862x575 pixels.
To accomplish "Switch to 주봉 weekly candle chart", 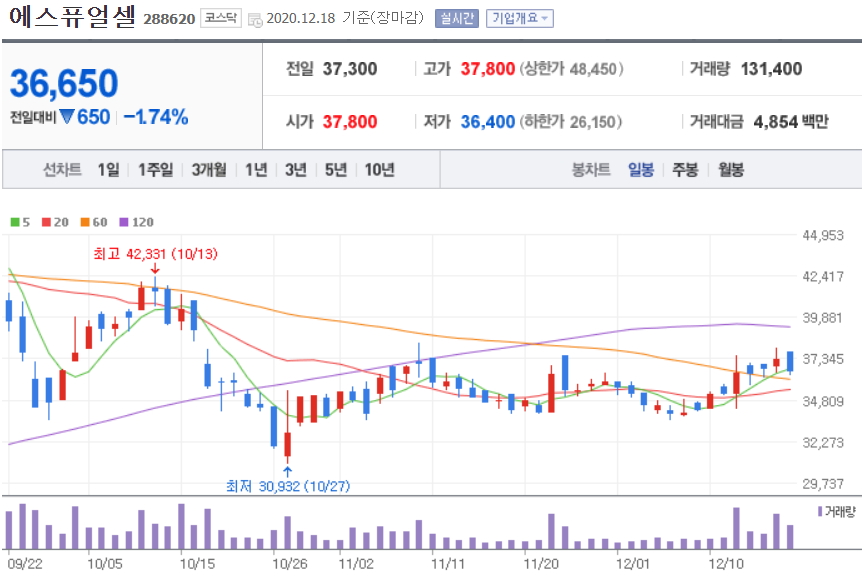I will [686, 170].
